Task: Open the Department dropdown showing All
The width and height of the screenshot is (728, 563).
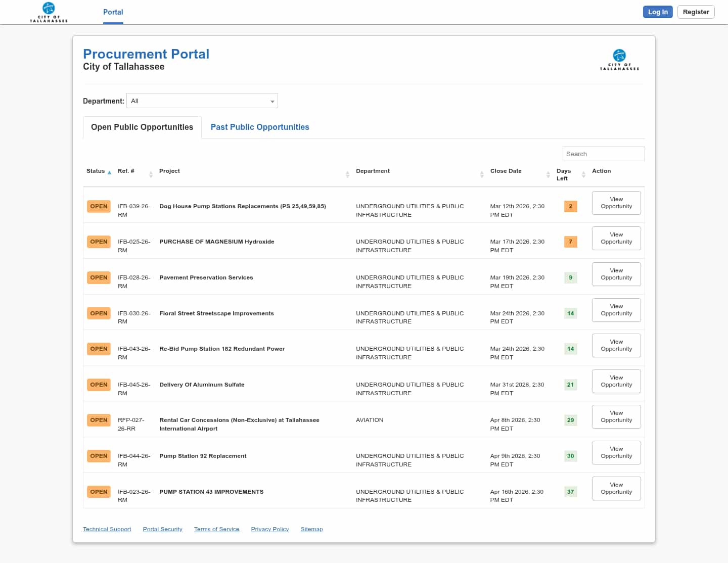Action: [x=202, y=101]
